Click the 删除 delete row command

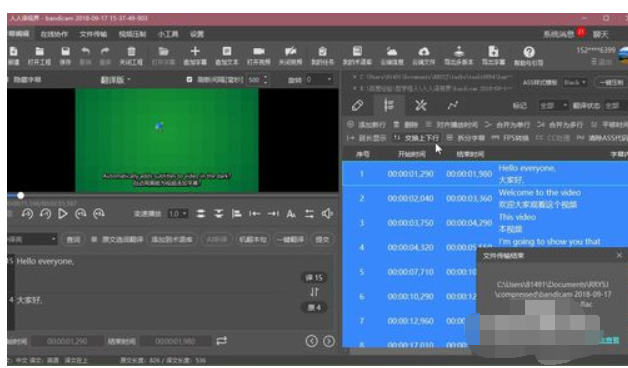[x=406, y=125]
